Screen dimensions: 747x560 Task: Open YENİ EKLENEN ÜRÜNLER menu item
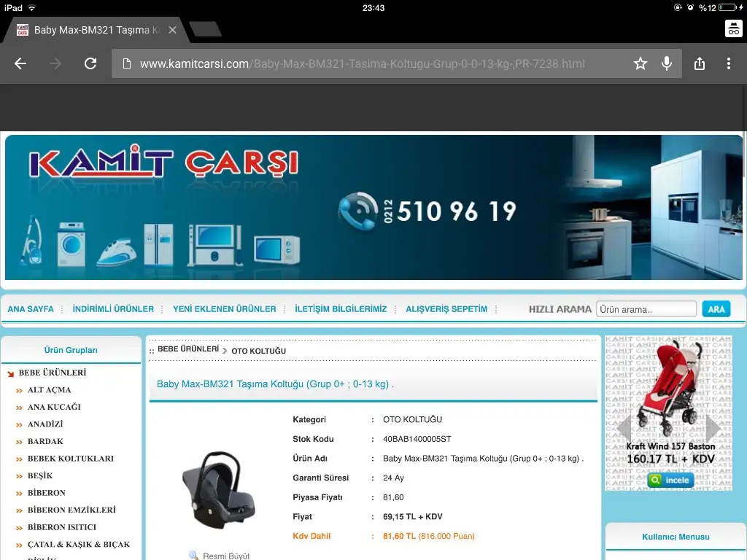(225, 309)
